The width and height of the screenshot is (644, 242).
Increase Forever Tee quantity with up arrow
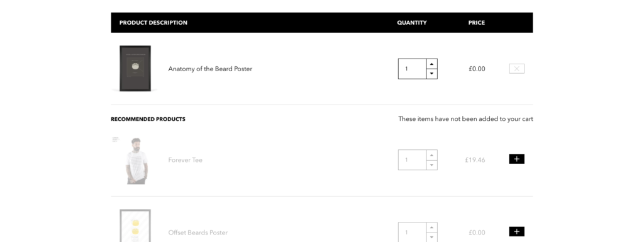[431, 155]
